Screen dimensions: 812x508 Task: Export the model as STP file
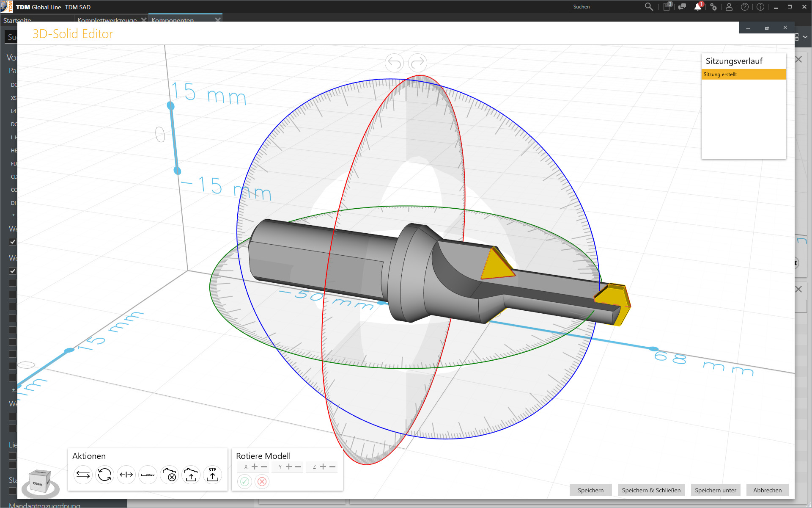(x=212, y=475)
